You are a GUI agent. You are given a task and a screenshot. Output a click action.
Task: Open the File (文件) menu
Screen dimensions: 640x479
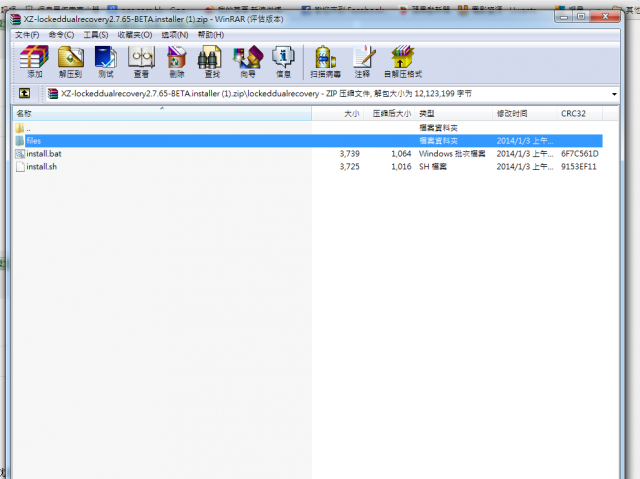pos(27,35)
